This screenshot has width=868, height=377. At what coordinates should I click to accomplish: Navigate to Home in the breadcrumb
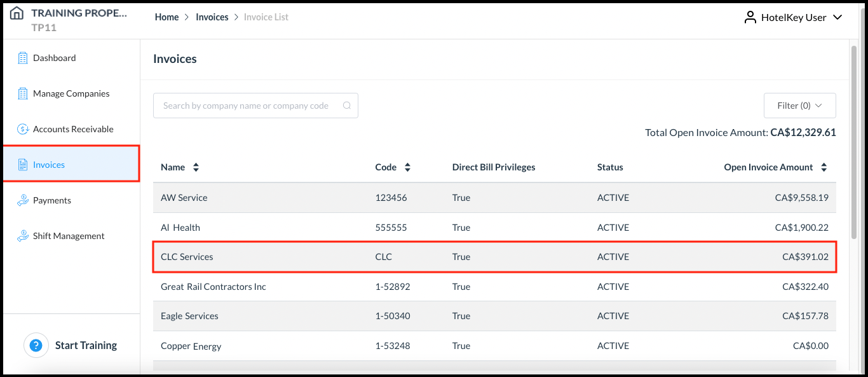click(x=166, y=17)
